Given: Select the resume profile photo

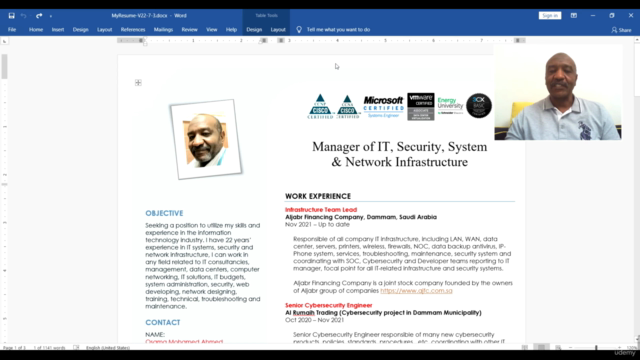Looking at the screenshot, I should pos(206,139).
